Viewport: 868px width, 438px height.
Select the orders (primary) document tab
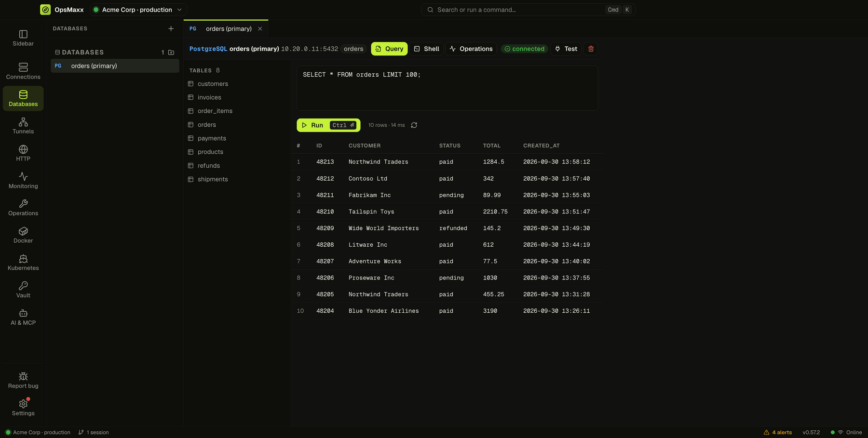tap(226, 29)
